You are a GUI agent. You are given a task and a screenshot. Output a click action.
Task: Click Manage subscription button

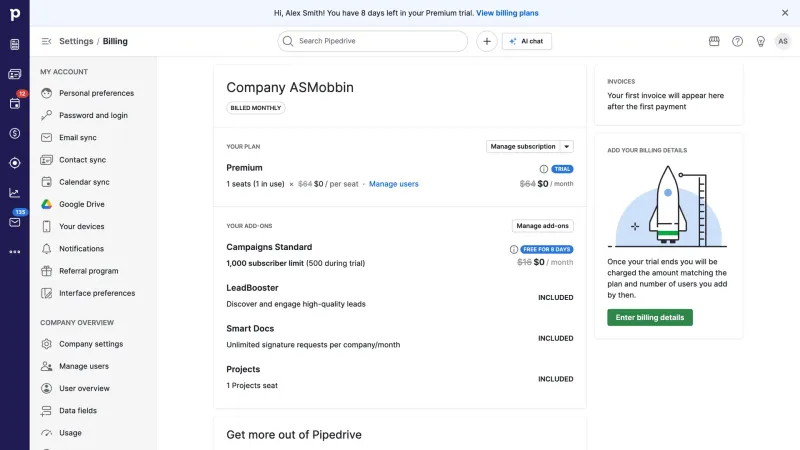(x=523, y=146)
